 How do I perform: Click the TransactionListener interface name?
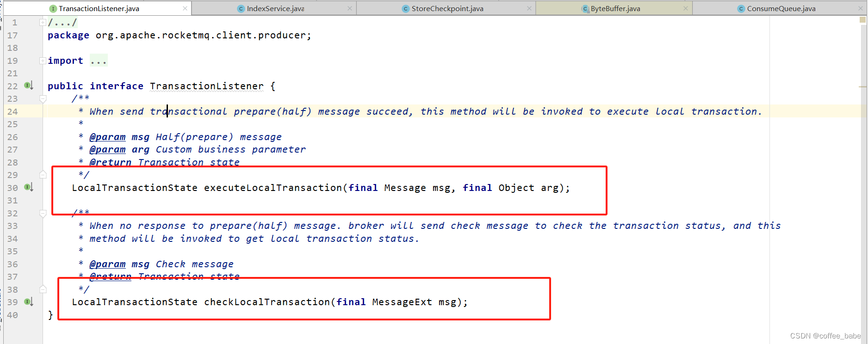tap(207, 86)
